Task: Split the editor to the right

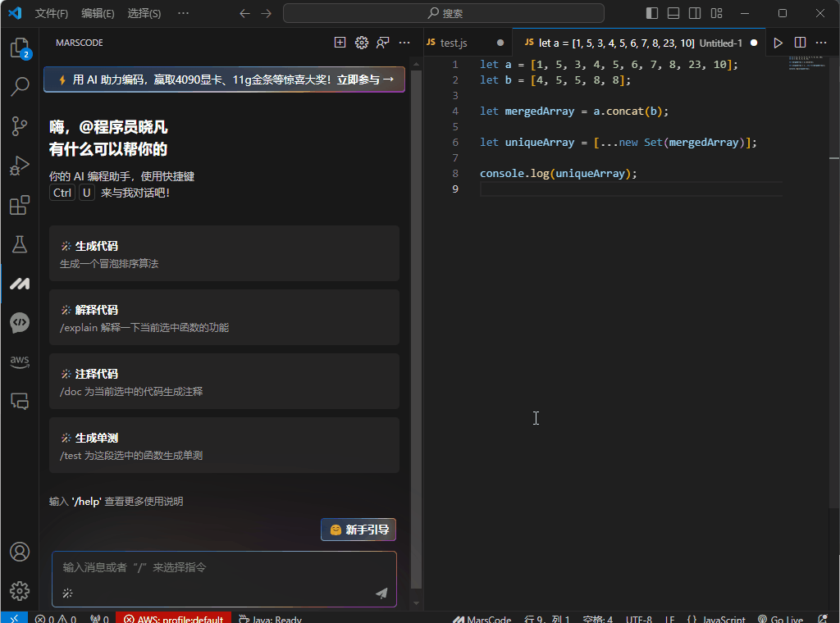Action: (800, 43)
